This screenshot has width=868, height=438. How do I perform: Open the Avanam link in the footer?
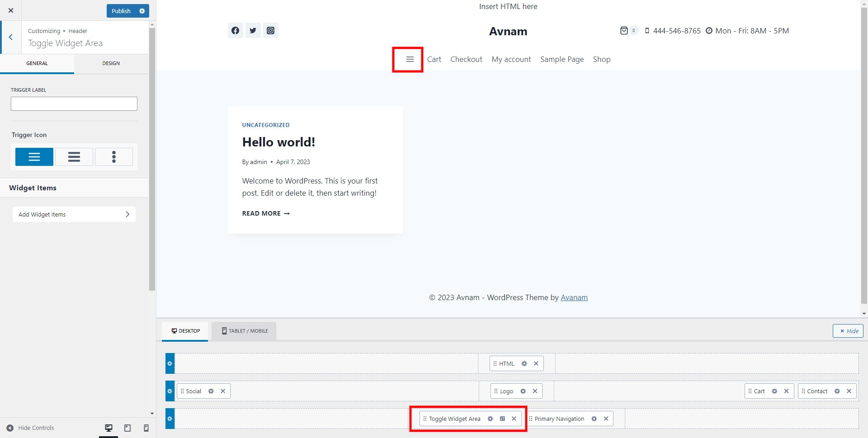[x=574, y=297]
